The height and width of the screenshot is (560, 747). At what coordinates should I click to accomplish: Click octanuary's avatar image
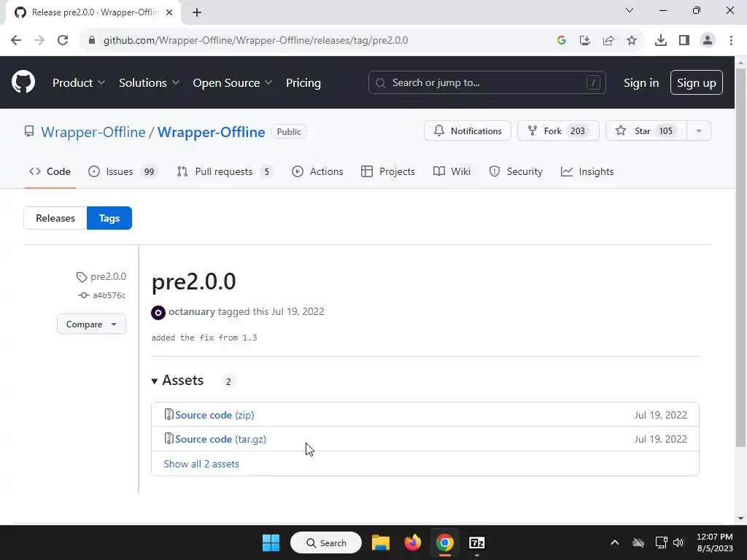158,312
